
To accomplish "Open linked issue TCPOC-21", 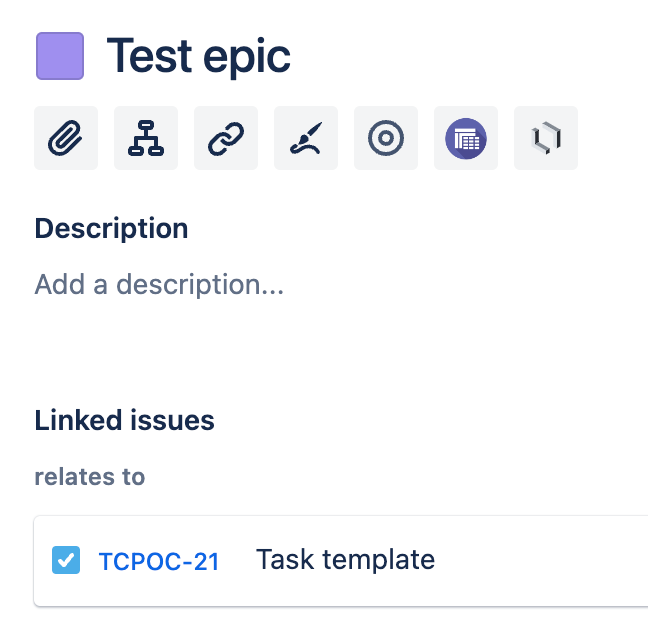I will (159, 561).
